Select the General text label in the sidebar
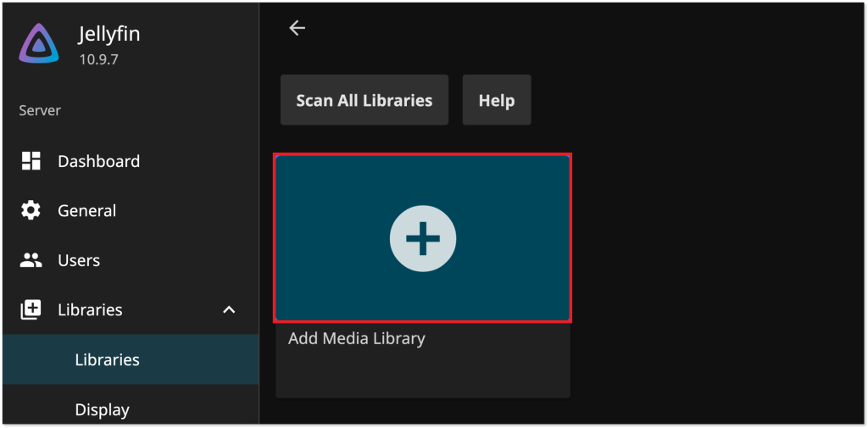Image resolution: width=868 pixels, height=428 pixels. tap(86, 210)
